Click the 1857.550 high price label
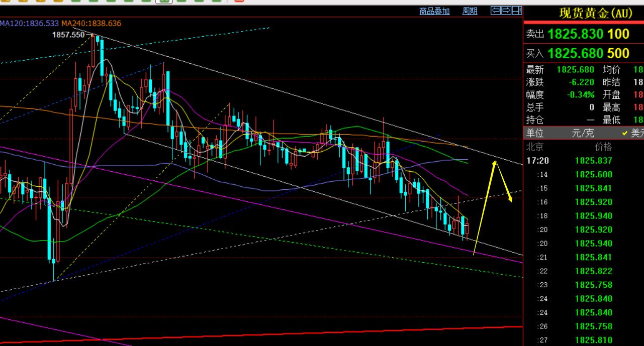 (x=68, y=35)
